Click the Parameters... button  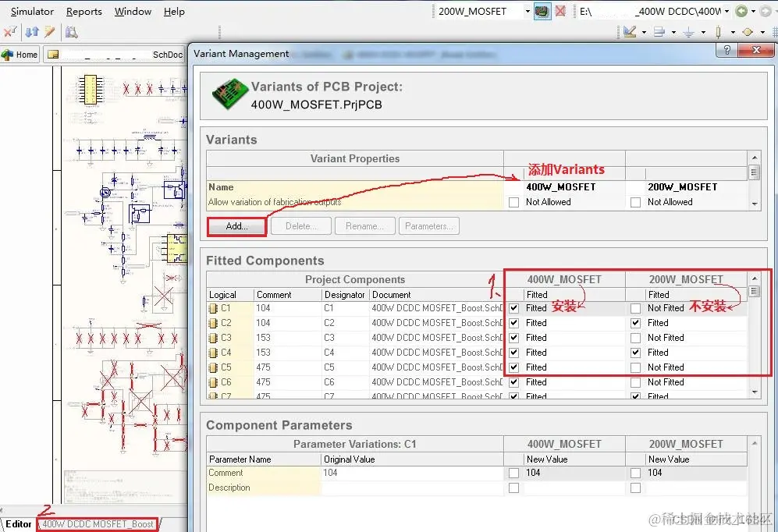click(x=428, y=226)
